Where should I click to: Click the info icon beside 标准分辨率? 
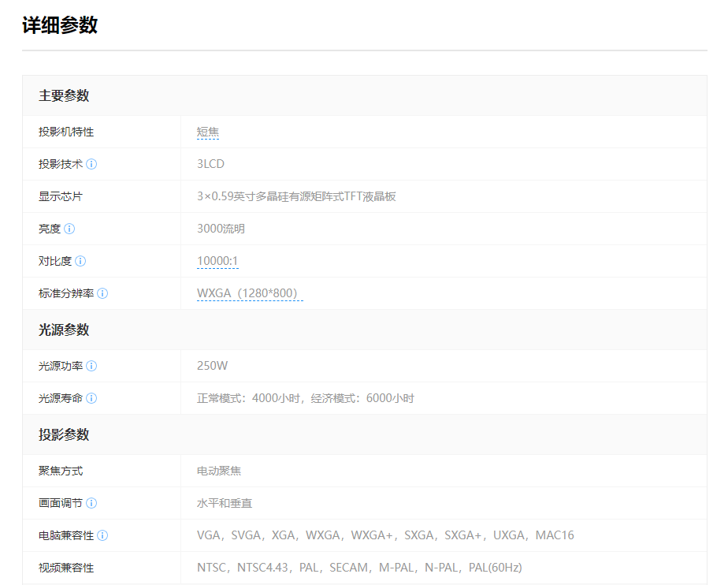click(102, 293)
